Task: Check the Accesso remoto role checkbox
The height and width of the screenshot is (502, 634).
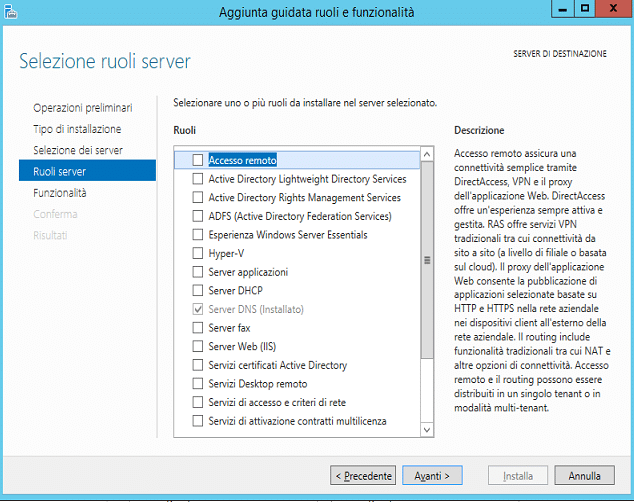Action: (198, 160)
